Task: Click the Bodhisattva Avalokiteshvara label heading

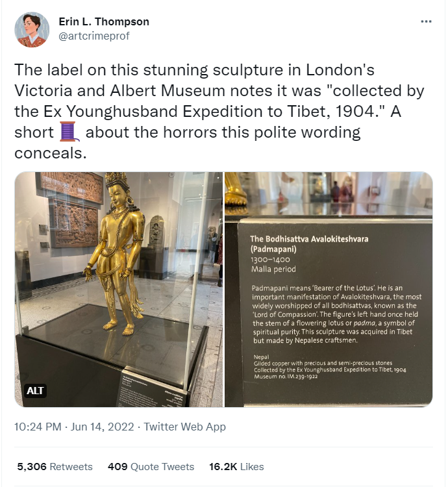Action: coord(309,243)
